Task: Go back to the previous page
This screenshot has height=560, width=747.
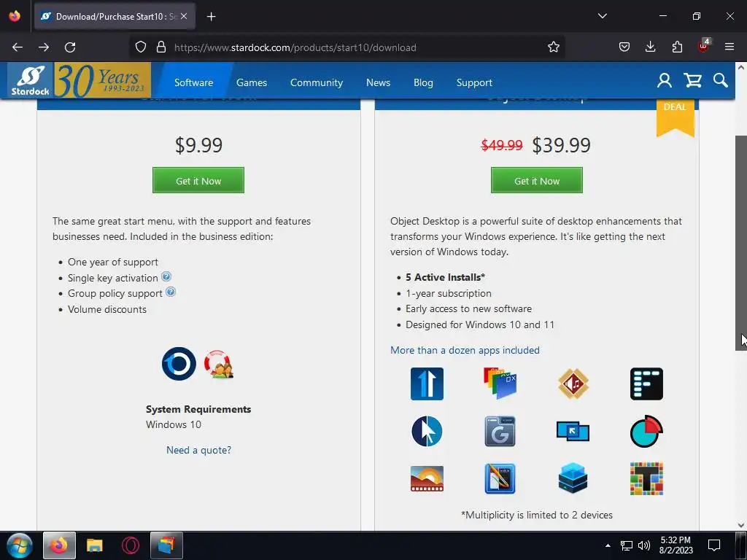Action: pos(18,47)
